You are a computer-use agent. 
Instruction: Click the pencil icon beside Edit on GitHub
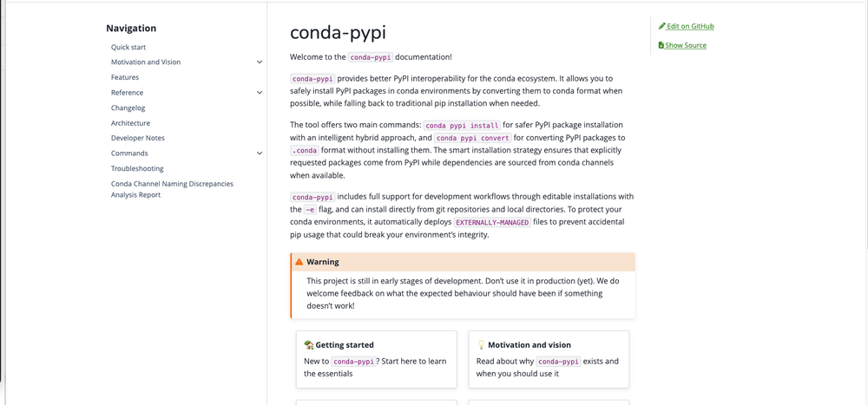[662, 27]
